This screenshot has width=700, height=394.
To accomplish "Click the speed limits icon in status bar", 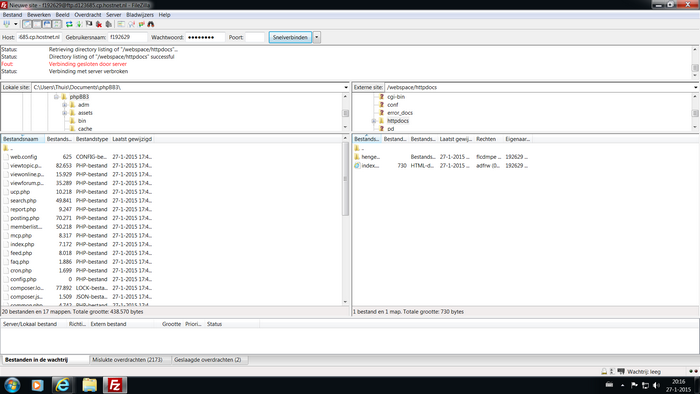I will coord(612,371).
